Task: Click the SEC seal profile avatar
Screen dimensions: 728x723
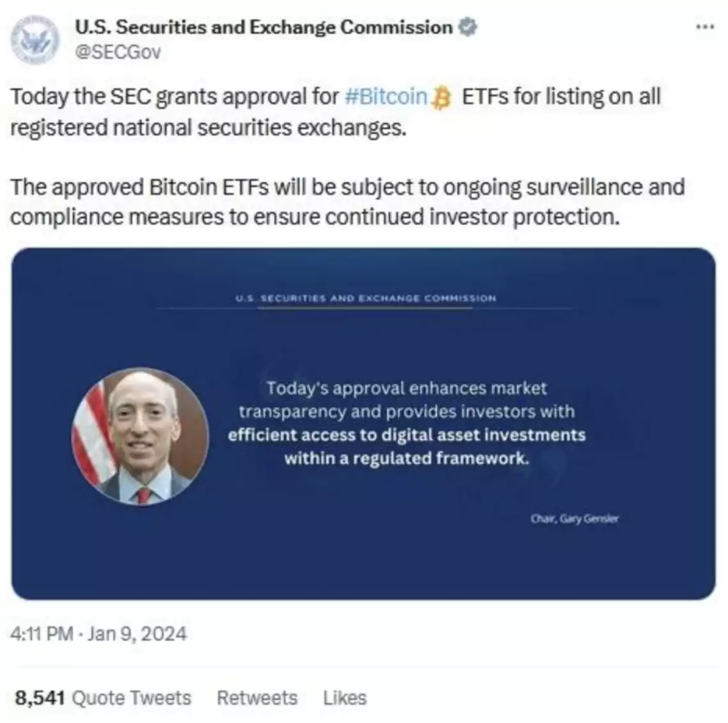Action: 36,40
